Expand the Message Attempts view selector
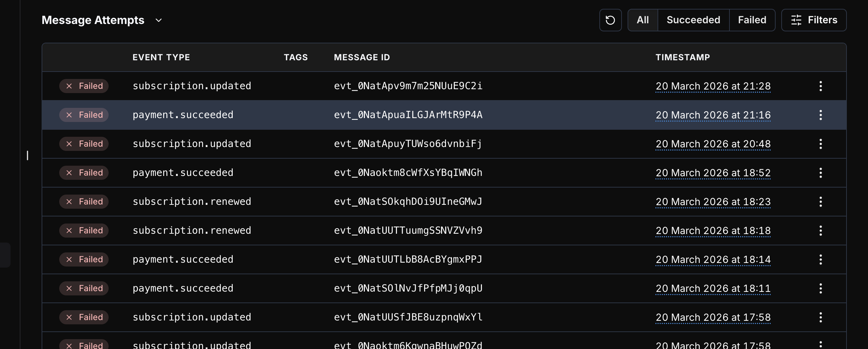 pos(158,20)
